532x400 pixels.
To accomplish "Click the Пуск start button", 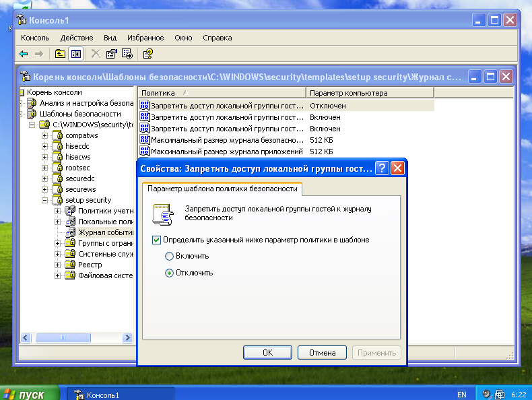I will 29,393.
